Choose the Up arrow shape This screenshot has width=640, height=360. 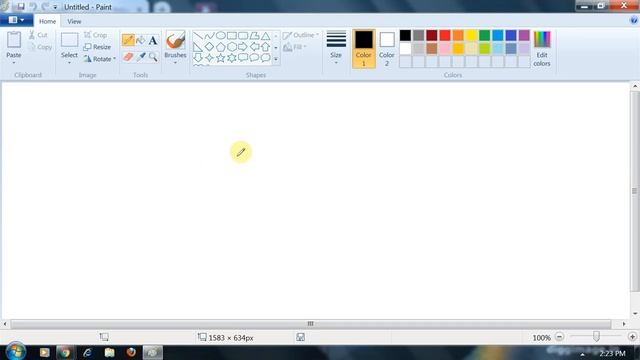point(265,47)
